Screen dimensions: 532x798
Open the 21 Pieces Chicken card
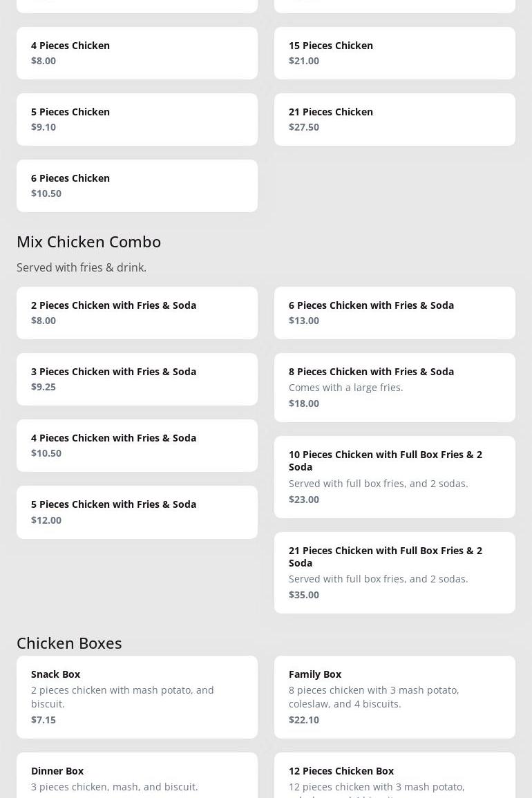[x=395, y=120]
